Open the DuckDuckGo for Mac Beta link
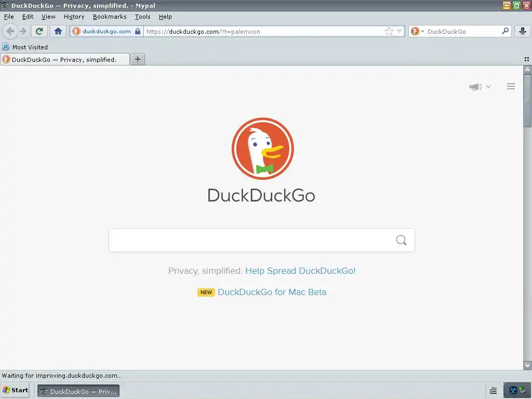This screenshot has height=399, width=532. [272, 292]
